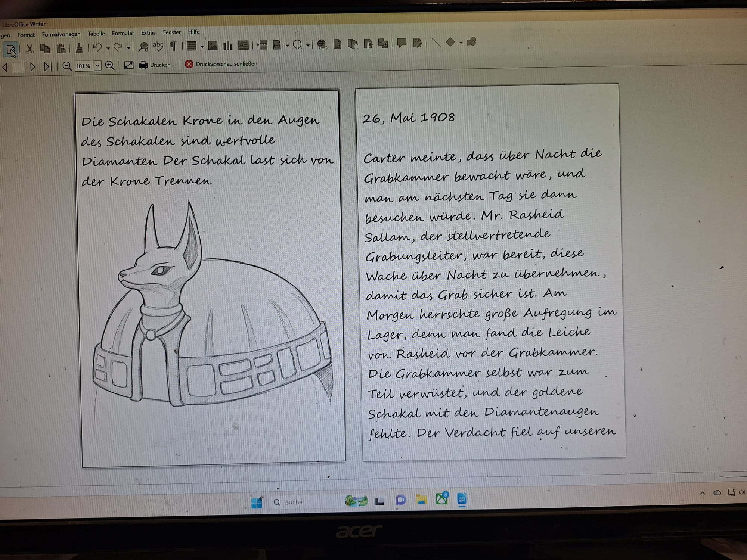Expand the undo history dropdown arrow

point(108,48)
